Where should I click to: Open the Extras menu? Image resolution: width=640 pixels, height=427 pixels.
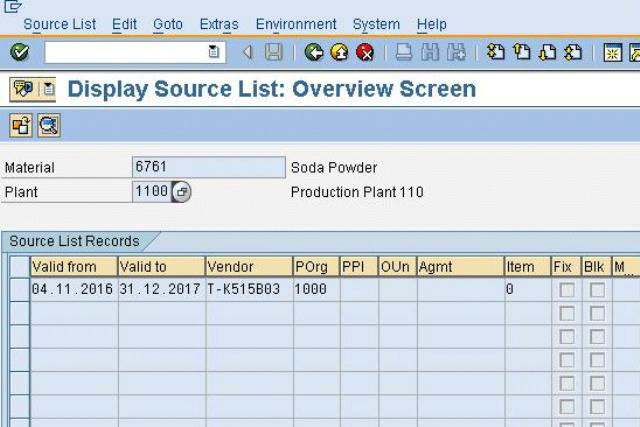coord(219,24)
